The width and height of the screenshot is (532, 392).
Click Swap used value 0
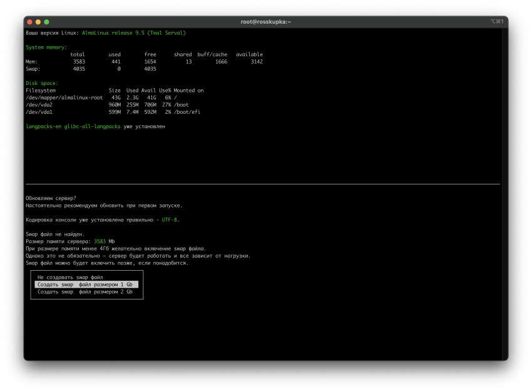[x=119, y=69]
